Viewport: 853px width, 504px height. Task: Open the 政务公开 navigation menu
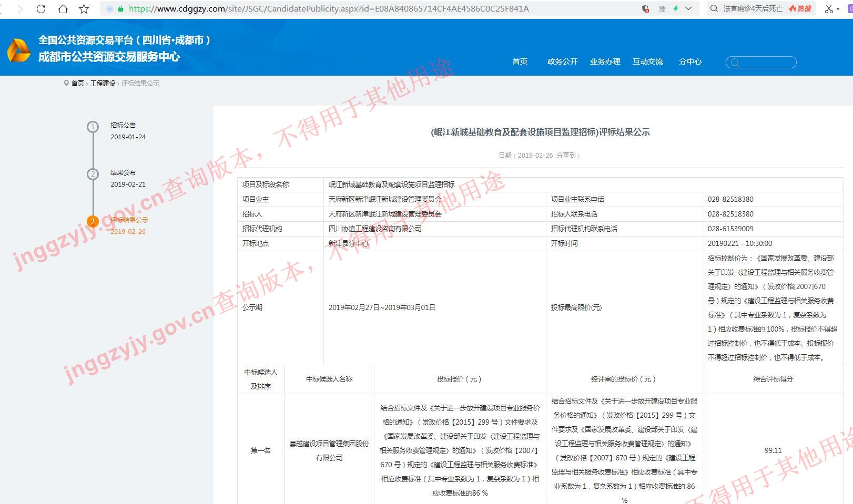562,61
